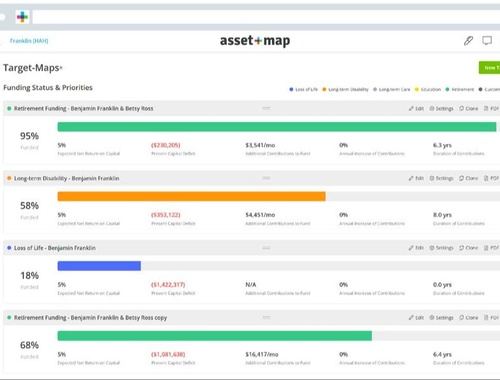Image resolution: width=500 pixels, height=380 pixels.
Task: Toggle the Retirement legend filter
Action: click(x=460, y=89)
